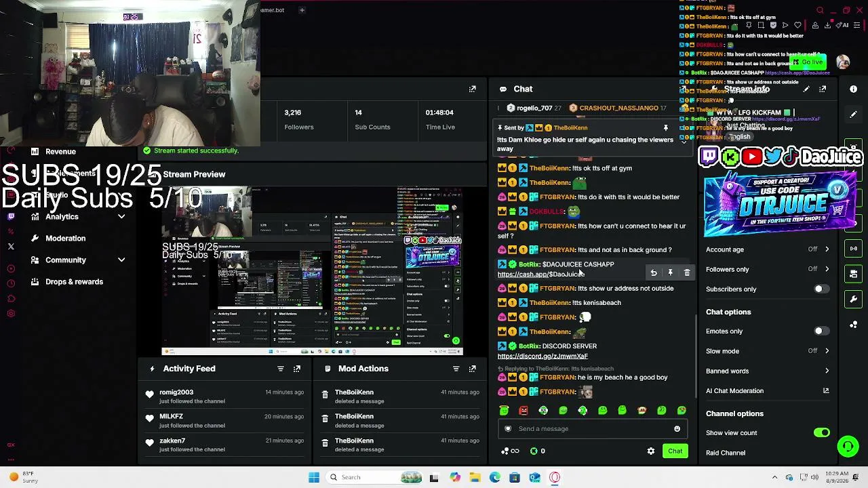Unpin the pinned TheBoiiKenn chat message
Screen dimensions: 868x488
(x=666, y=127)
